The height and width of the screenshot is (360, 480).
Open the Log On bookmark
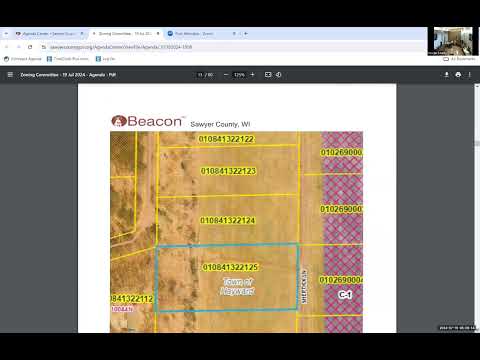click(x=105, y=59)
